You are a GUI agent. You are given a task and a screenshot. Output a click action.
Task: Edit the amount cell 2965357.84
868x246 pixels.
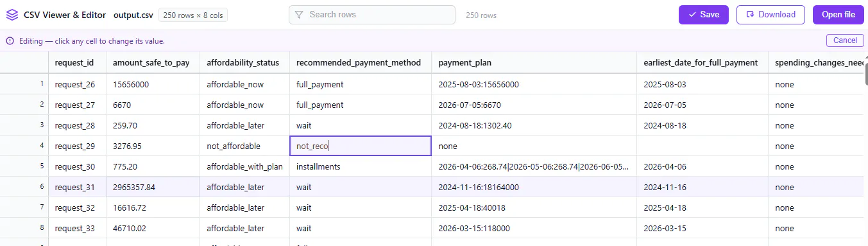(x=153, y=187)
